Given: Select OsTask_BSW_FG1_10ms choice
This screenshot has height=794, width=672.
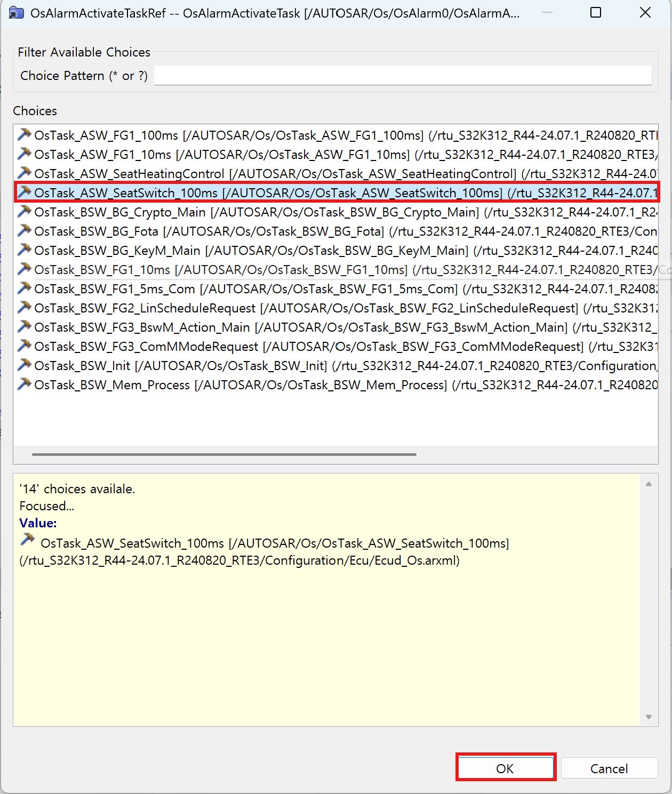Looking at the screenshot, I should pos(336,269).
